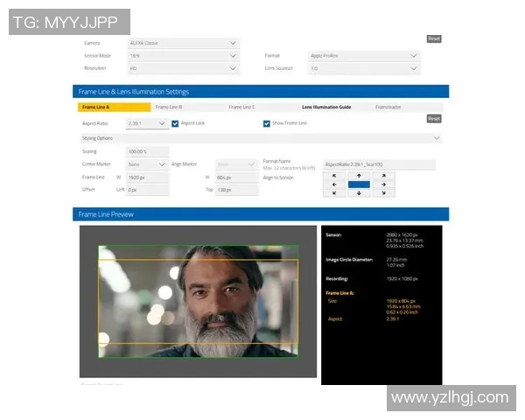Center frame line on sensor
This screenshot has width=525, height=420.
point(359,185)
